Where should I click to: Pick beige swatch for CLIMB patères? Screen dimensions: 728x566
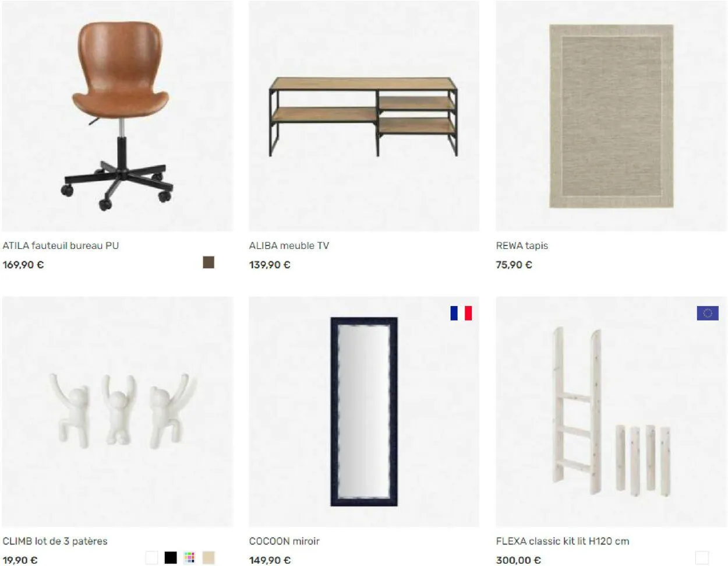pos(208,558)
